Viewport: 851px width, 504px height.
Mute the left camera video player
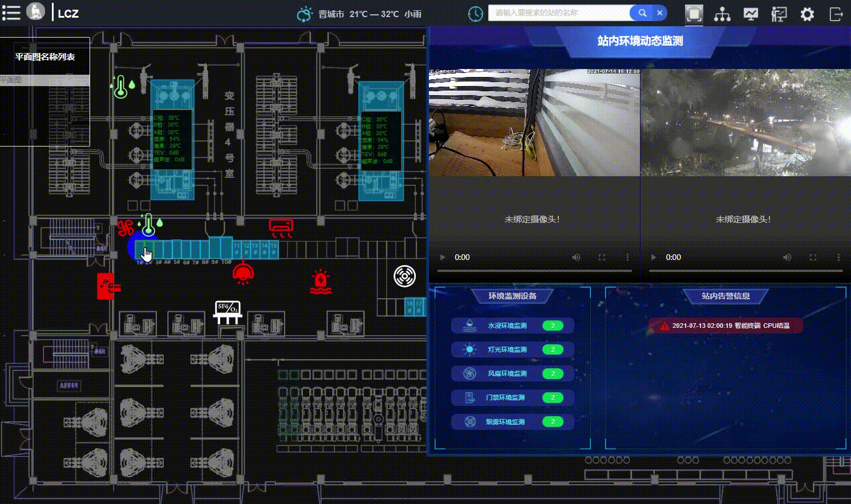pyautogui.click(x=576, y=257)
